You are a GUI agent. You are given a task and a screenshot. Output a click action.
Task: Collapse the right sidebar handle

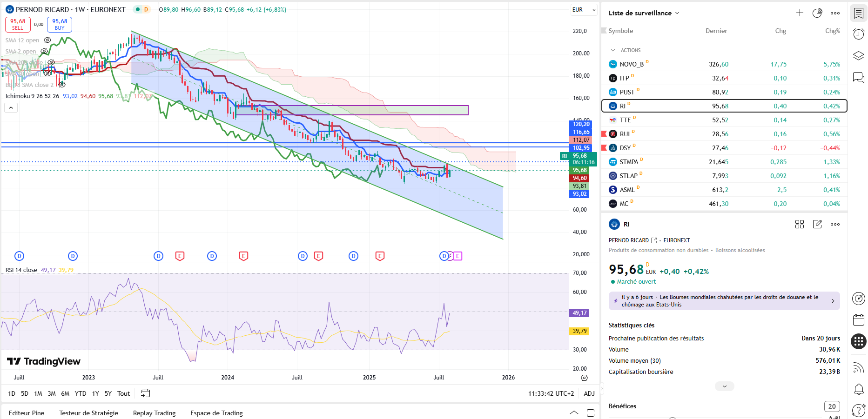point(602,388)
